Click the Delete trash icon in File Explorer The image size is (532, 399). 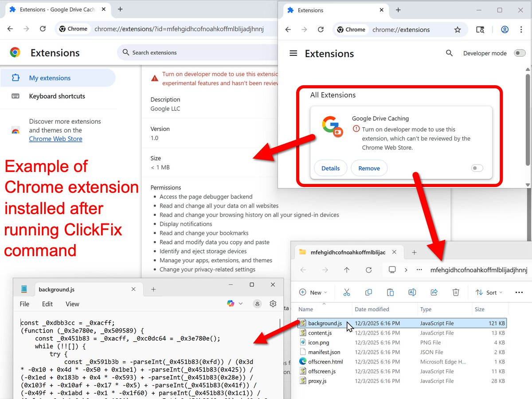point(456,292)
